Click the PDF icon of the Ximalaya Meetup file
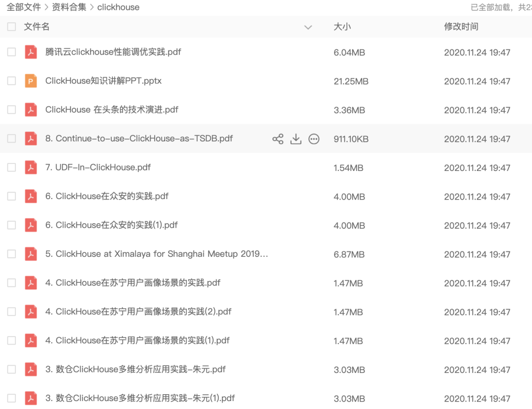The width and height of the screenshot is (532, 409). pos(31,254)
